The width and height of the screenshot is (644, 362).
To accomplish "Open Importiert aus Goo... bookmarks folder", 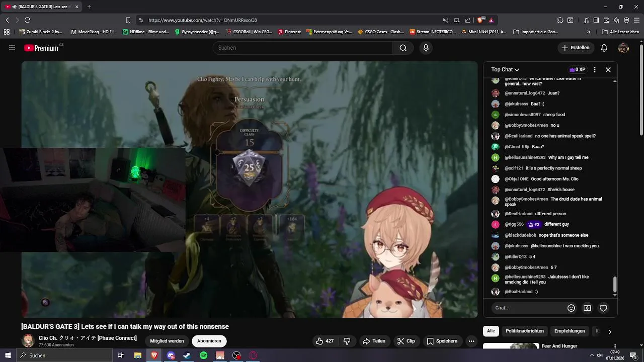I will coord(536,32).
